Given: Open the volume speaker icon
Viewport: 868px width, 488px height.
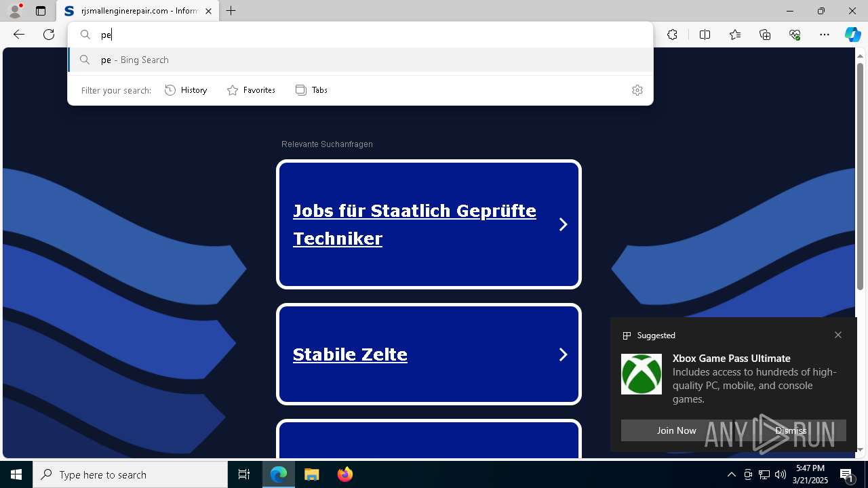Looking at the screenshot, I should pyautogui.click(x=781, y=474).
